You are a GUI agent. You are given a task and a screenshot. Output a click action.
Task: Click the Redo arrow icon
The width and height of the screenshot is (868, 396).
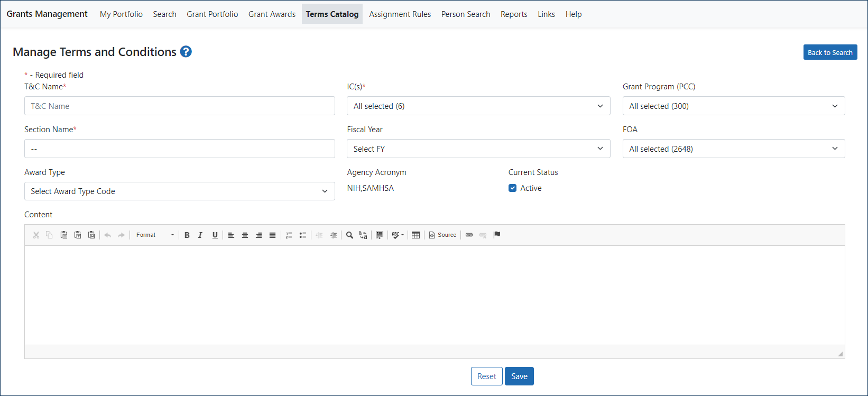point(121,235)
